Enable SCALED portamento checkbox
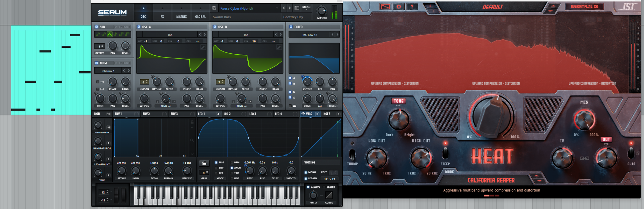 tap(324, 187)
